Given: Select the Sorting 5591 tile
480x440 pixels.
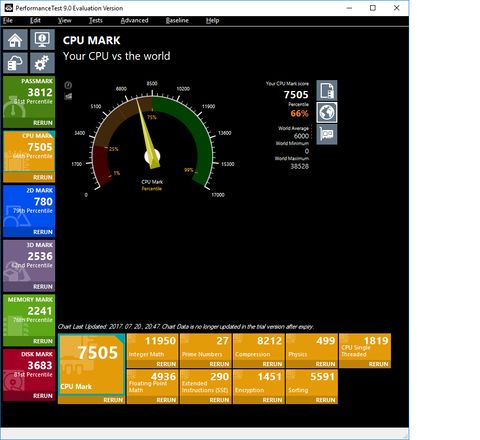Looking at the screenshot, I should (312, 383).
